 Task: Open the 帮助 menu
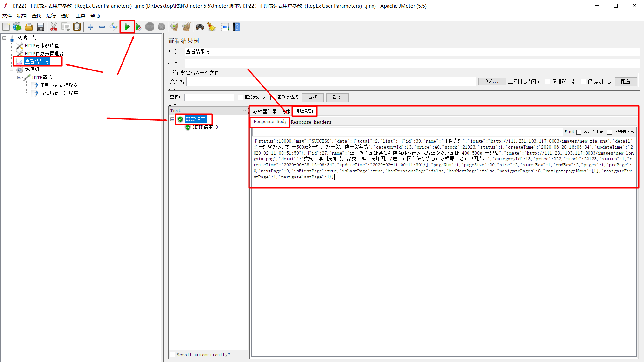pos(95,16)
